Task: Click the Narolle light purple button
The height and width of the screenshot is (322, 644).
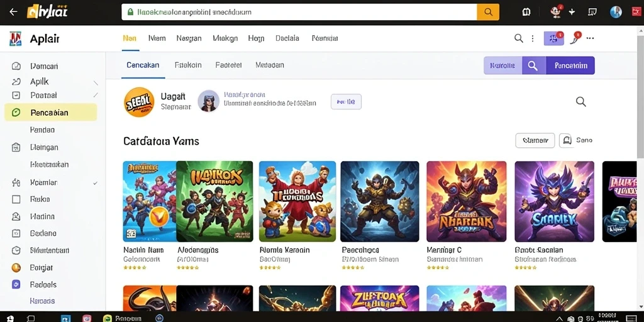Action: tap(502, 65)
